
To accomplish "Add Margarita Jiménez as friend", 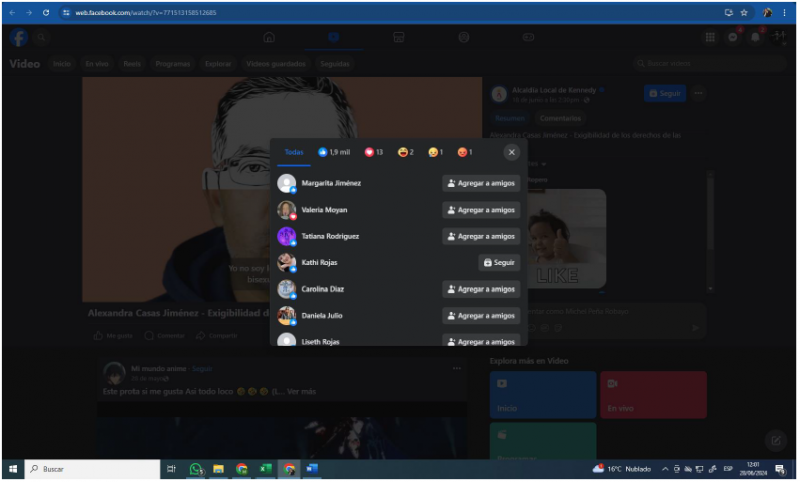I will (482, 184).
